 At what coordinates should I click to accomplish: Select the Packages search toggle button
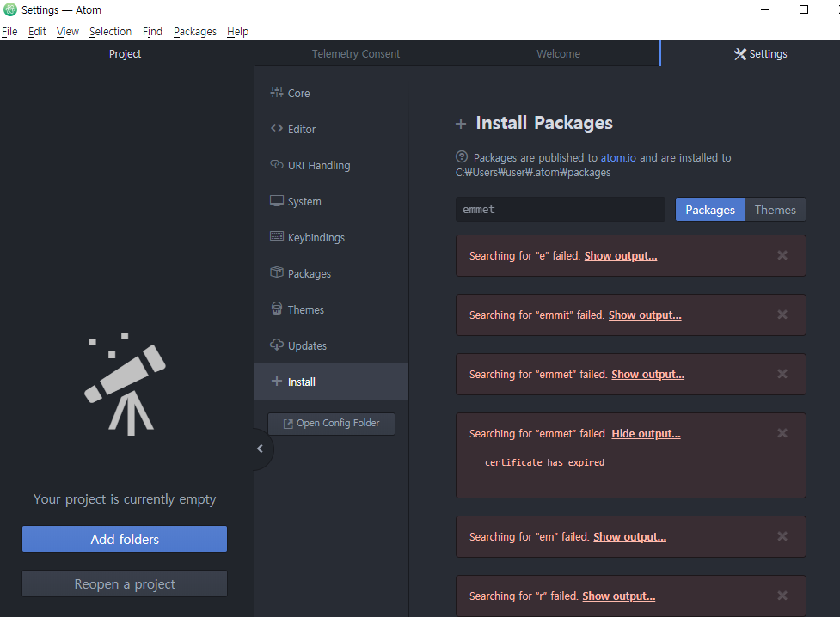click(710, 210)
